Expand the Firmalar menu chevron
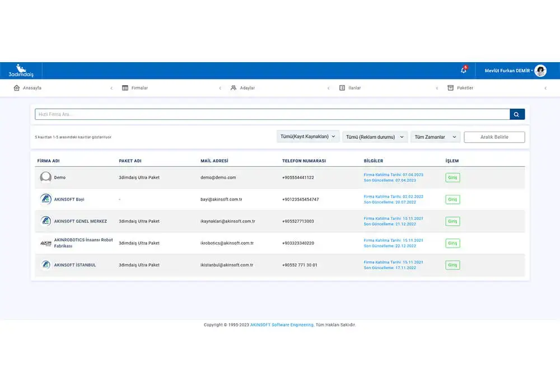 click(x=220, y=88)
